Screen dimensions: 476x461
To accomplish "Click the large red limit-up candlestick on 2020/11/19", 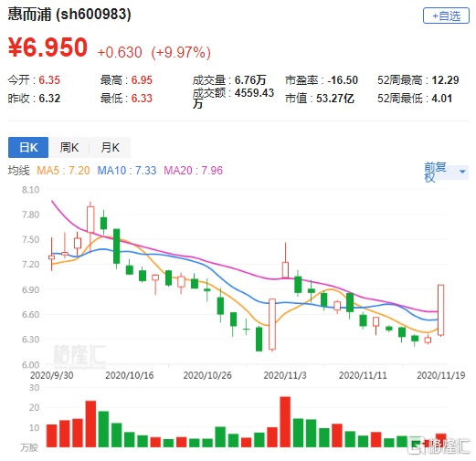I will tap(440, 310).
